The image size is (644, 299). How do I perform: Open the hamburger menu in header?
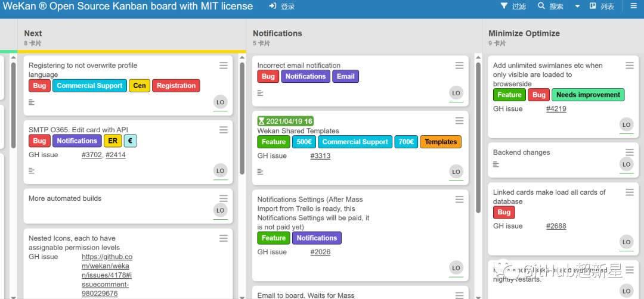[634, 6]
